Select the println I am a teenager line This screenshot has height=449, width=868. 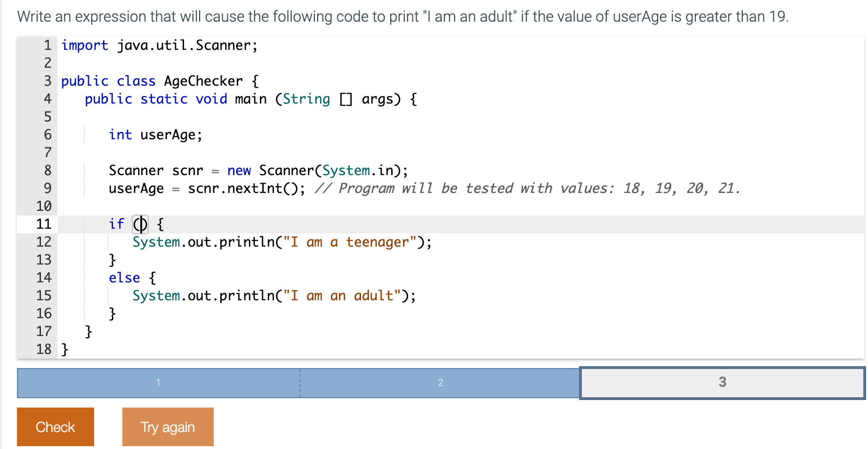click(281, 242)
